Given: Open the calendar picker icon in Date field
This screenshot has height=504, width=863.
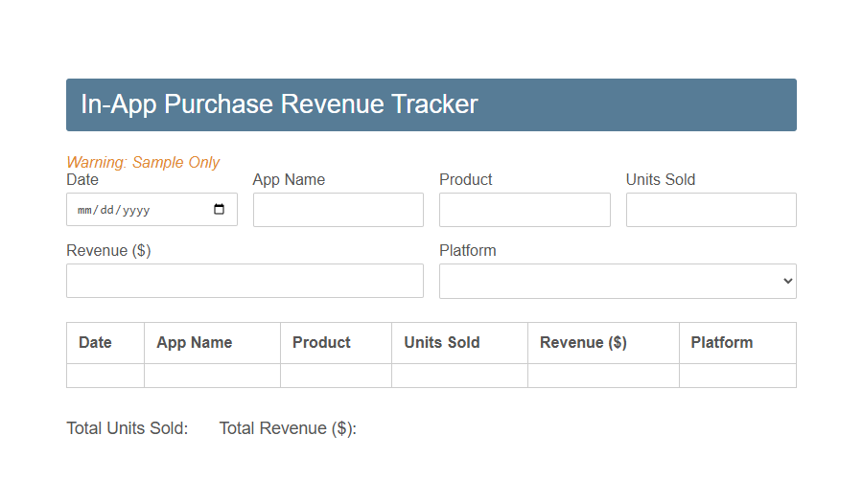Looking at the screenshot, I should point(219,210).
